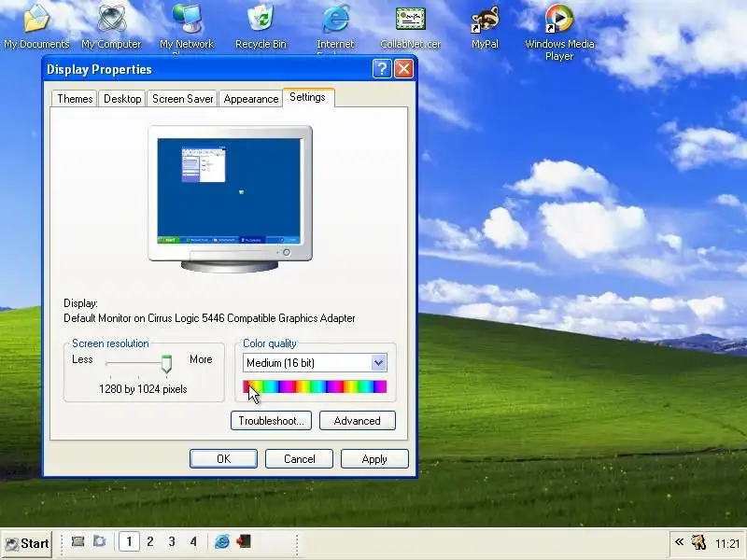Click the second quick launch taskbar icon
This screenshot has height=560, width=747.
click(x=99, y=541)
